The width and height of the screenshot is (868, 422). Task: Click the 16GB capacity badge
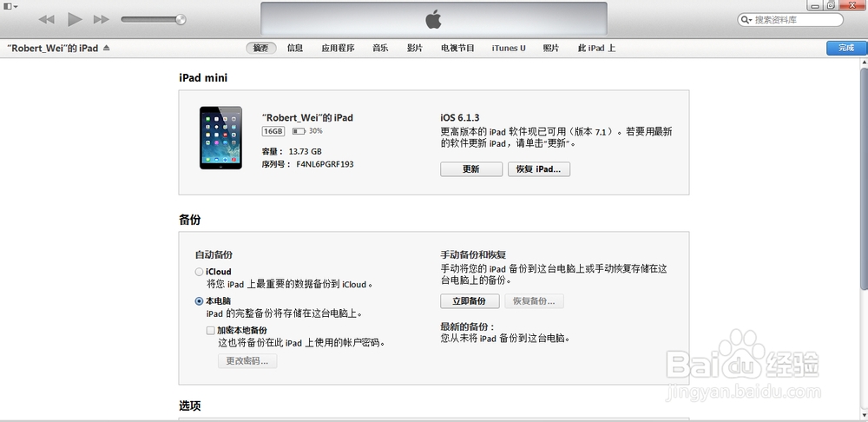click(273, 131)
